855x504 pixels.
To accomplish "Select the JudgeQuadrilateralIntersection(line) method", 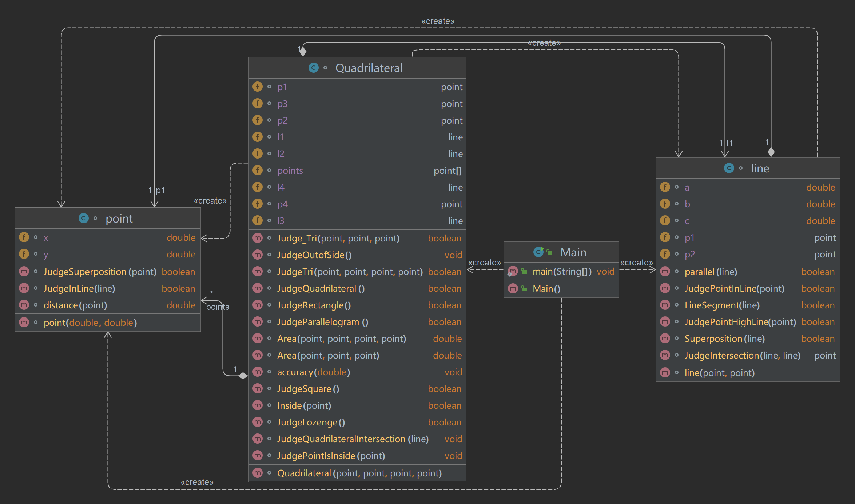I will point(353,439).
